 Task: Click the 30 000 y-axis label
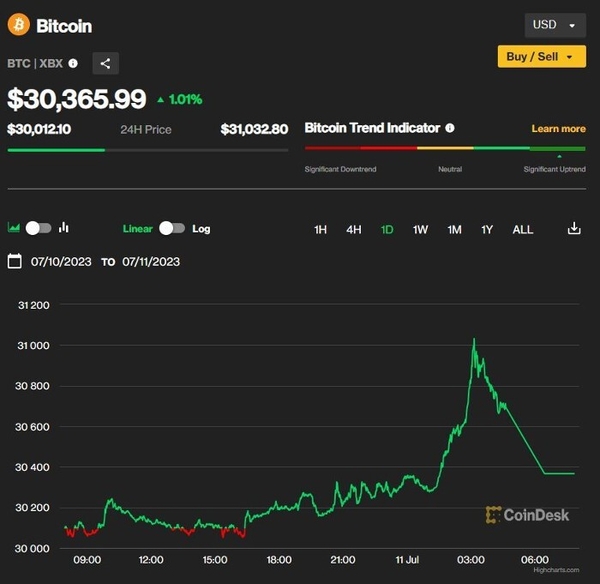(x=32, y=548)
